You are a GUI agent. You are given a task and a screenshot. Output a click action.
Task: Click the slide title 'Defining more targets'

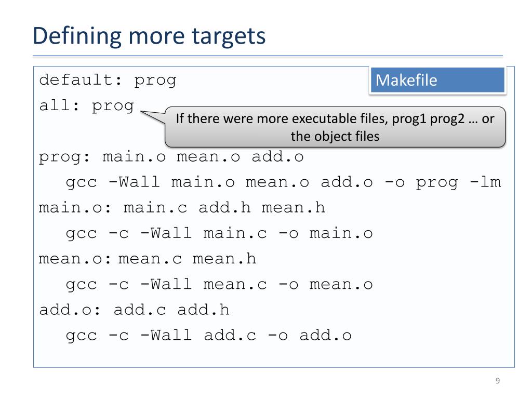pos(149,36)
